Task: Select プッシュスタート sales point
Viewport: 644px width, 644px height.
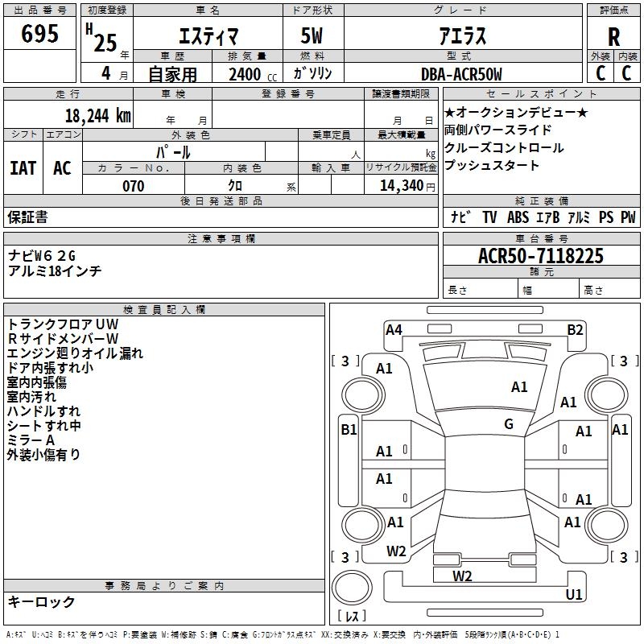Action: click(491, 165)
